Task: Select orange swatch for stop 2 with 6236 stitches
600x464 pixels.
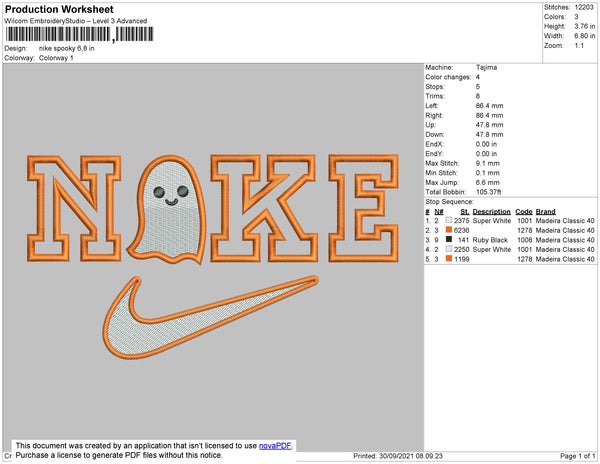Action: [449, 230]
